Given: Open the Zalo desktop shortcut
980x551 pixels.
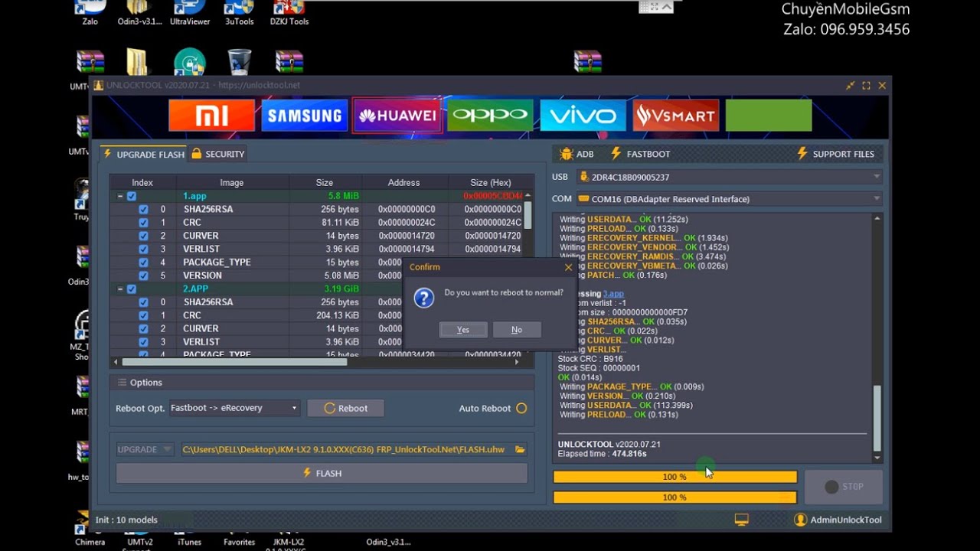Looking at the screenshot, I should (90, 12).
